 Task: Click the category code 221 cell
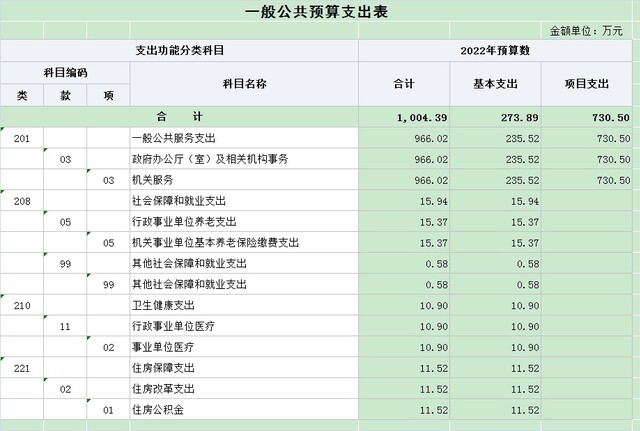(22, 368)
